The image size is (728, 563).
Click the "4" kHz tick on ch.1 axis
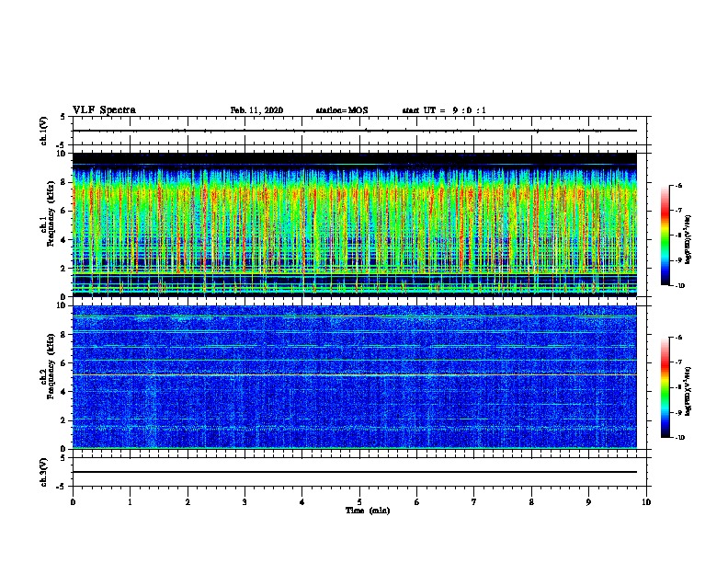(x=63, y=240)
